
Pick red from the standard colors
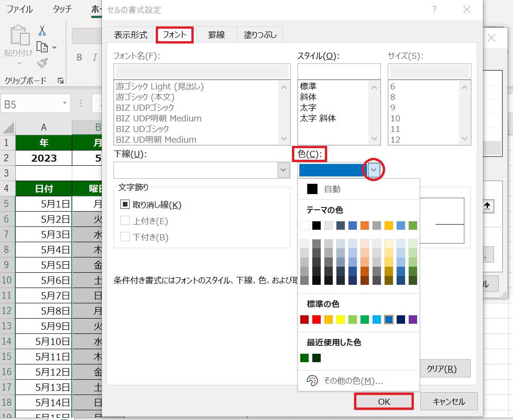pos(317,320)
